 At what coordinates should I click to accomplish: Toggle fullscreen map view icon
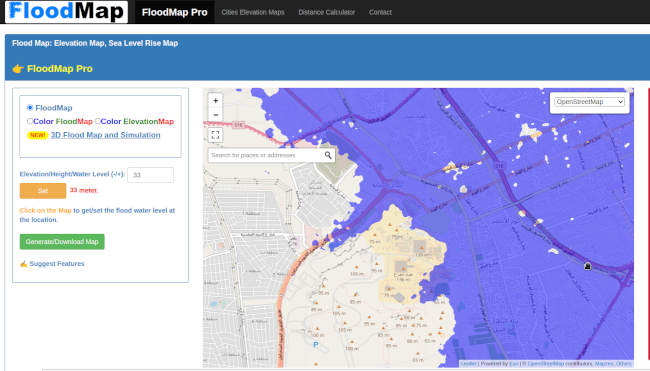click(x=215, y=135)
